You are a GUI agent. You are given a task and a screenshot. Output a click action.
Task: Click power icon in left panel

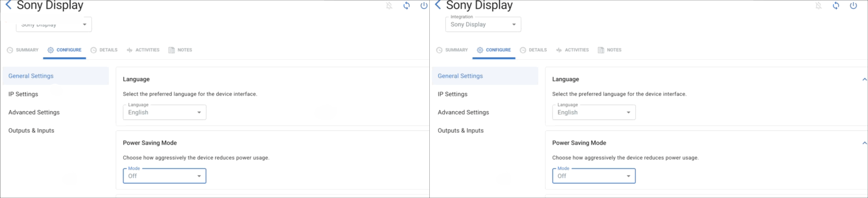click(424, 6)
